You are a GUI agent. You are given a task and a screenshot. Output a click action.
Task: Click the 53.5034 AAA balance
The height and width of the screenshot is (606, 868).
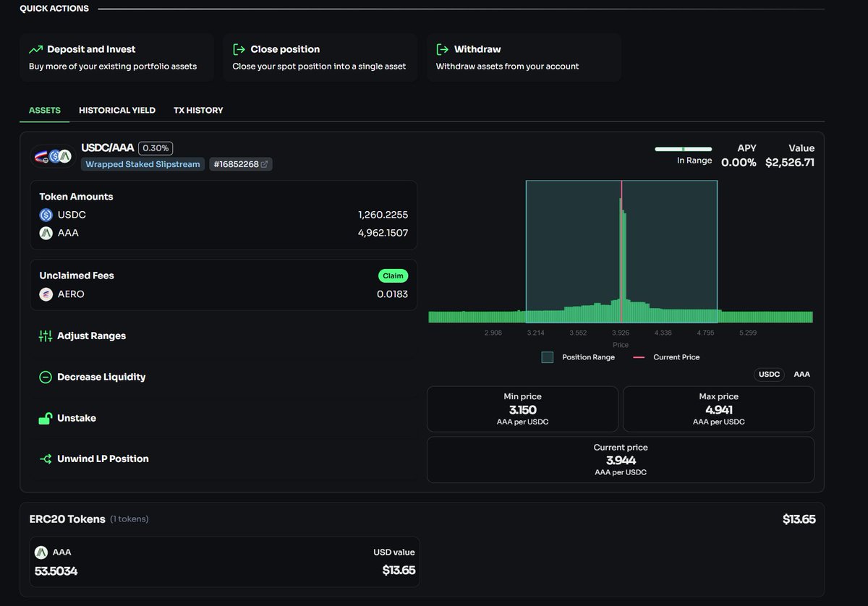pos(56,571)
